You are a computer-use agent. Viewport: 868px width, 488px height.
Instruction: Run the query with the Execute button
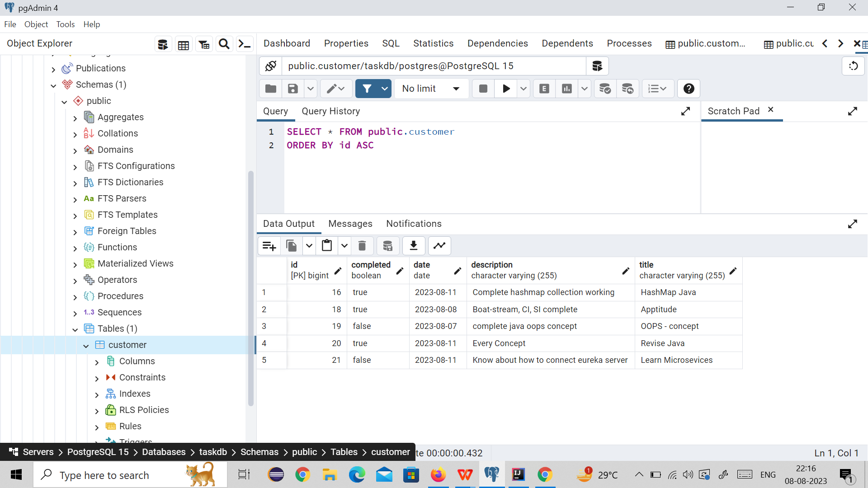506,89
